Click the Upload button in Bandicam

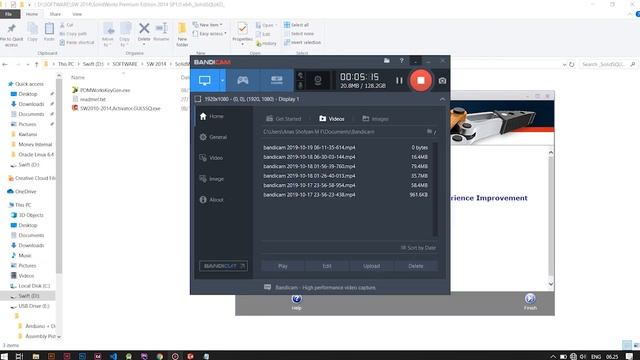[371, 266]
